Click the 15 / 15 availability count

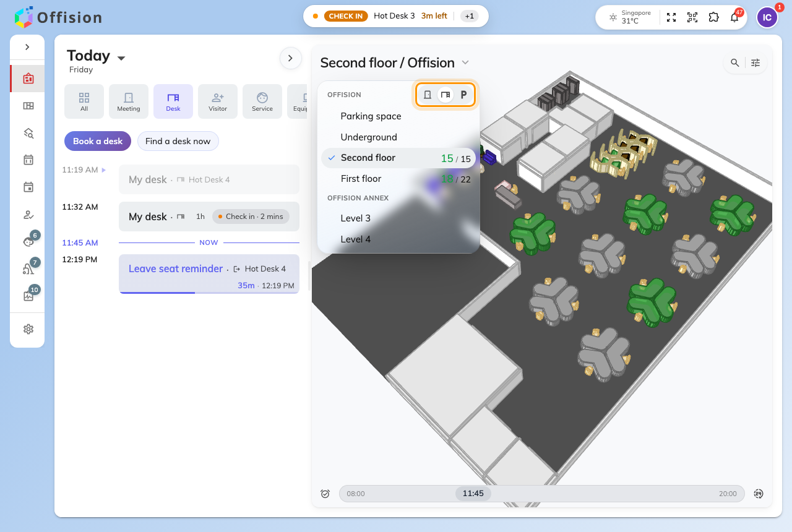tap(455, 158)
